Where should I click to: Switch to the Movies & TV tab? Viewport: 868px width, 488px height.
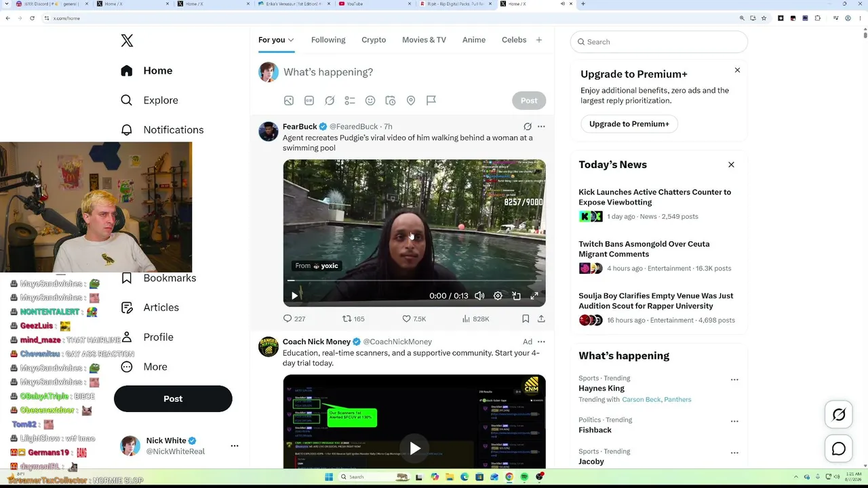coord(424,40)
